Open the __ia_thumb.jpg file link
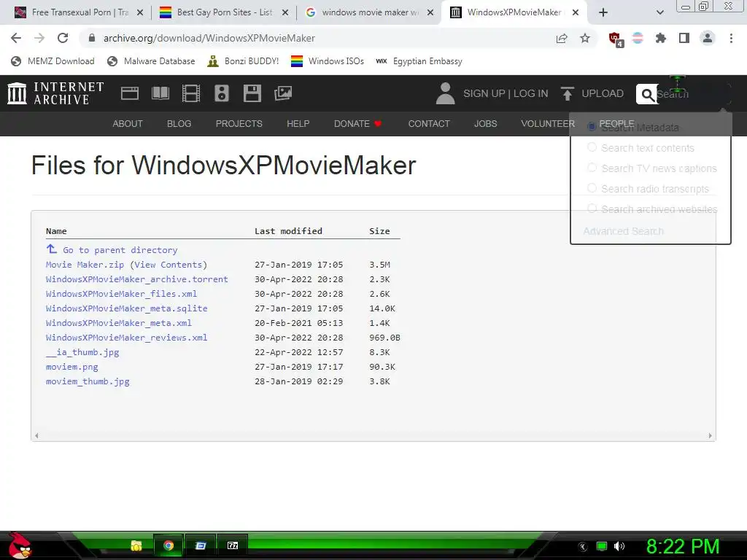 pos(82,352)
